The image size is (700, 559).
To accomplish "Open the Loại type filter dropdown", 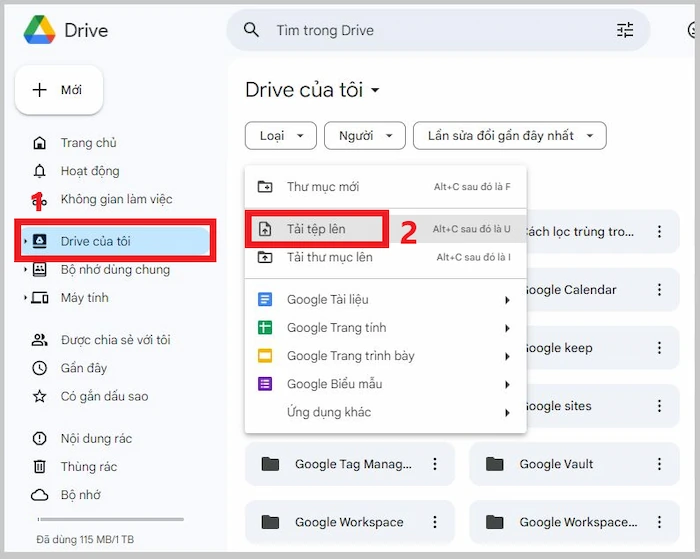I will [x=281, y=136].
